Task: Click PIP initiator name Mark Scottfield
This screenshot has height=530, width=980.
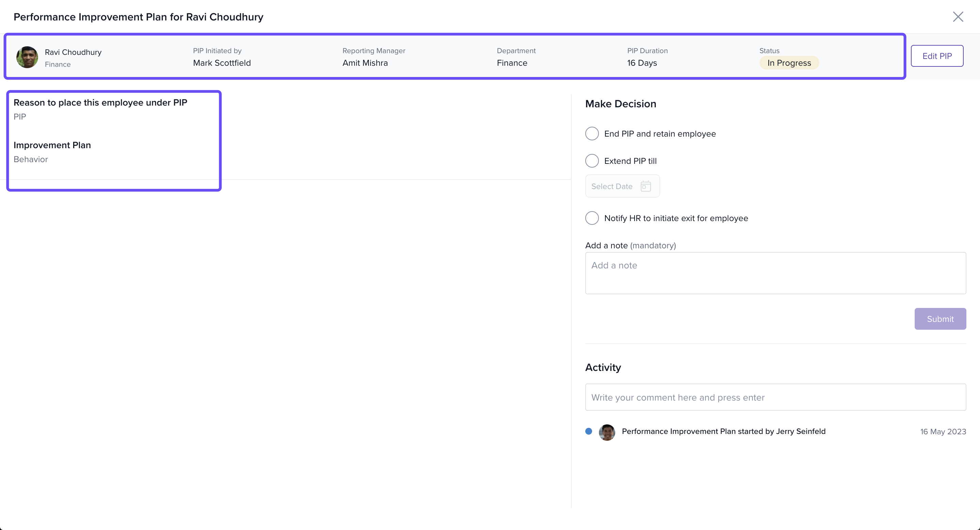Action: coord(222,63)
